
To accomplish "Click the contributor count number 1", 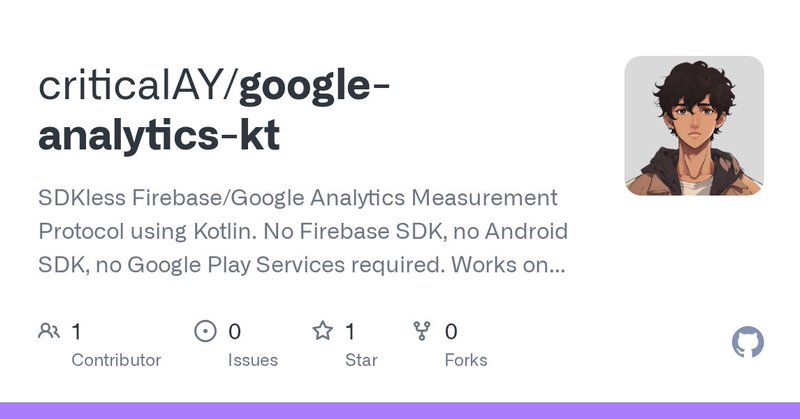I will (x=77, y=331).
